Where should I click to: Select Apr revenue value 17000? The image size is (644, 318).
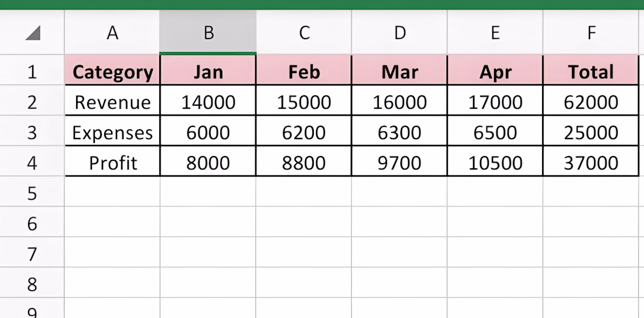pyautogui.click(x=495, y=102)
